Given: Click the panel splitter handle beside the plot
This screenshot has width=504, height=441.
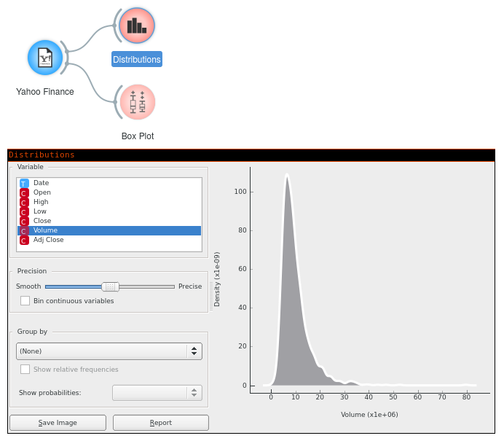Looking at the screenshot, I should pos(212,295).
